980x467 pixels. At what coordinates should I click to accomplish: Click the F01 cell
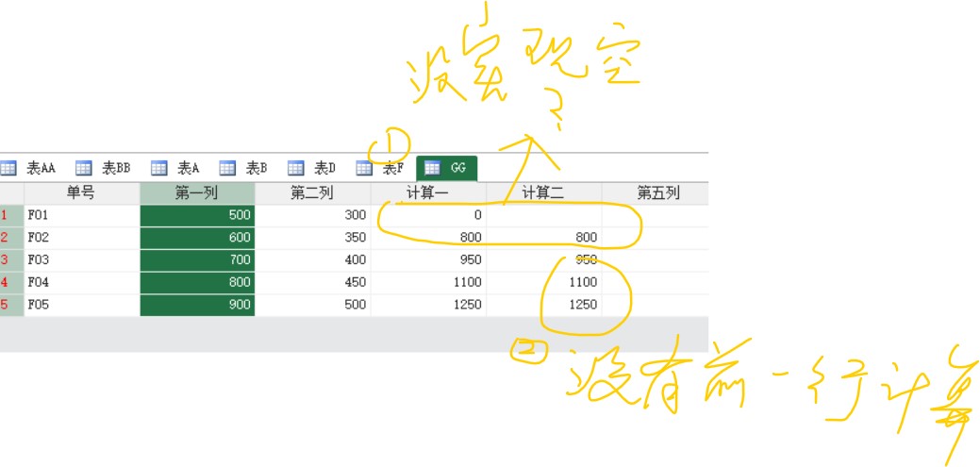(x=82, y=216)
